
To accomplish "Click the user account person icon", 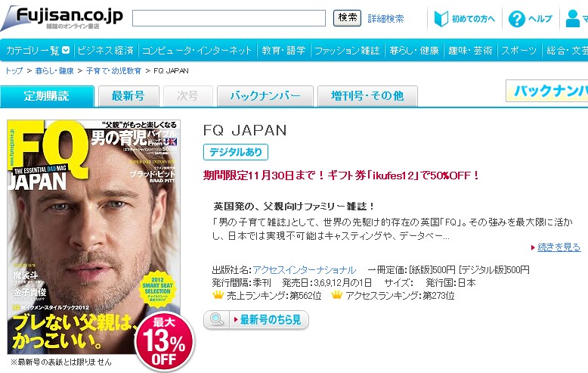I will [x=572, y=18].
